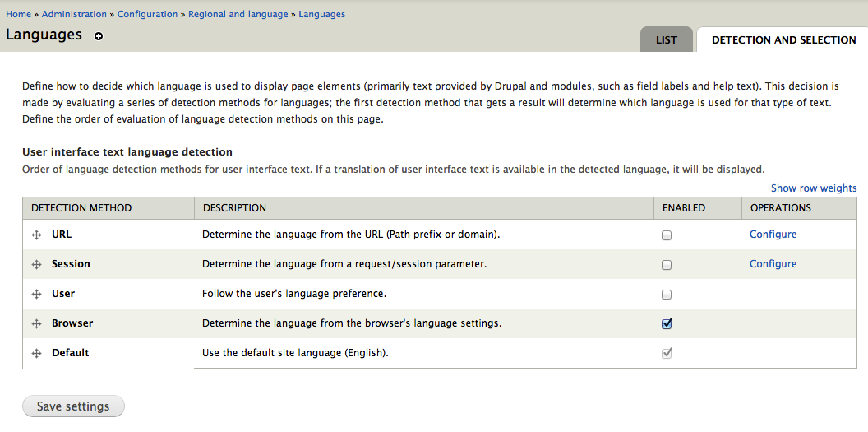Image resolution: width=868 pixels, height=432 pixels.
Task: Click the plus shortcut icon beside Languages title
Action: tap(99, 36)
